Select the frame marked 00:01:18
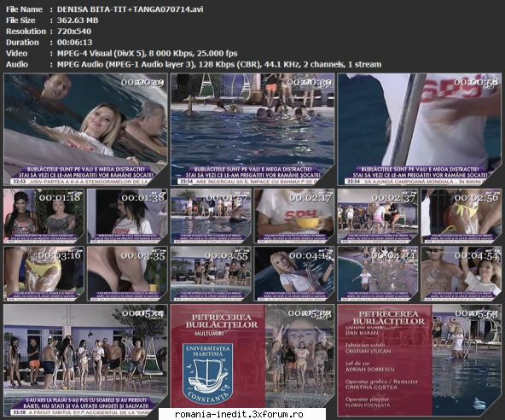505x420 pixels. pyautogui.click(x=44, y=216)
